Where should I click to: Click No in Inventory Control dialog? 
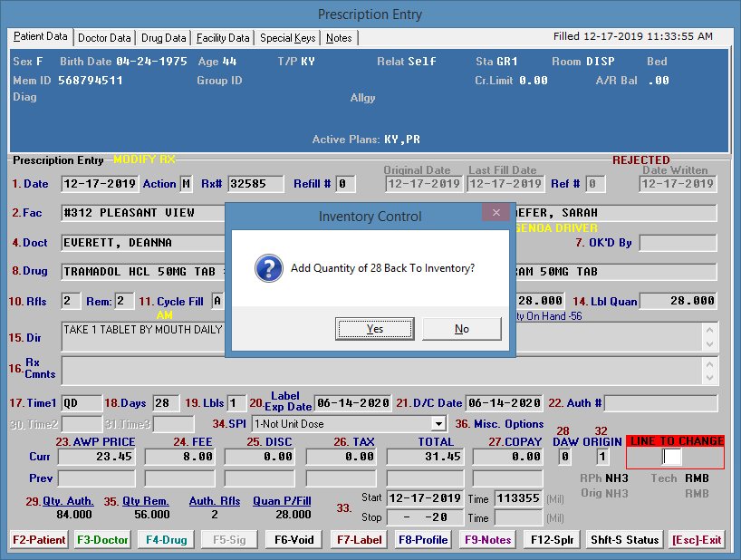461,328
